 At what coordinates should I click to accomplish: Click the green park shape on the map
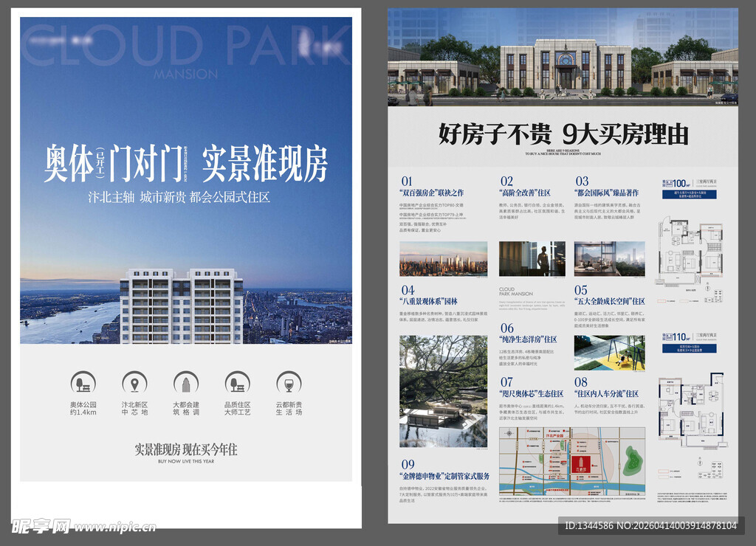tap(631, 460)
